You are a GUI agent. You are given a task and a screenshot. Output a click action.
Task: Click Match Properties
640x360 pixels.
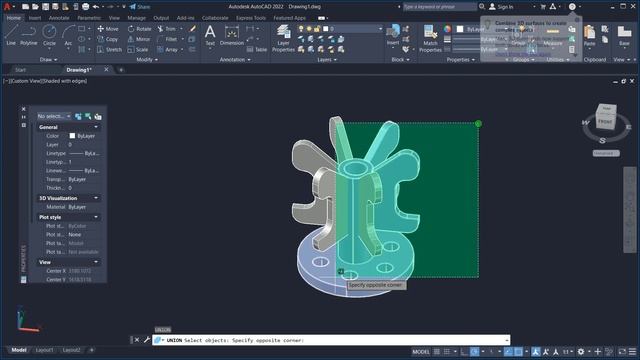click(x=430, y=38)
